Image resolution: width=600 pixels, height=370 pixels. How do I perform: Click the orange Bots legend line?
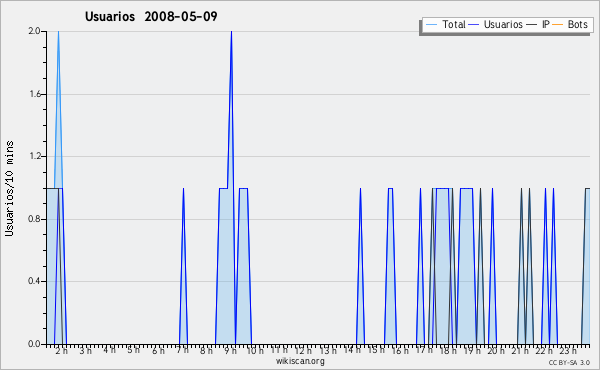point(558,25)
